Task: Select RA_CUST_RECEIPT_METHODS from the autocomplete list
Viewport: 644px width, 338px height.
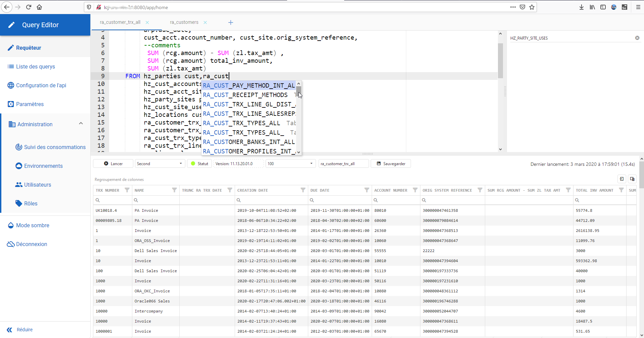Action: coord(245,95)
